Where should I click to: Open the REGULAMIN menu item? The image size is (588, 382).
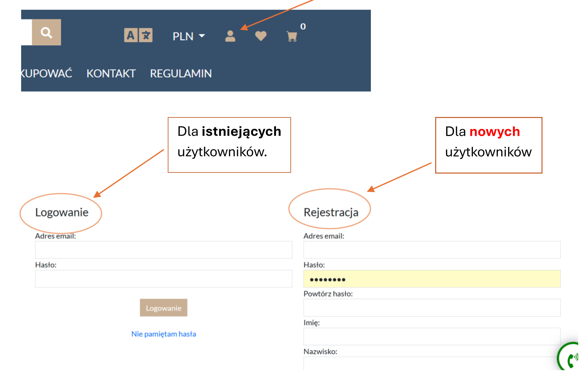coord(181,73)
